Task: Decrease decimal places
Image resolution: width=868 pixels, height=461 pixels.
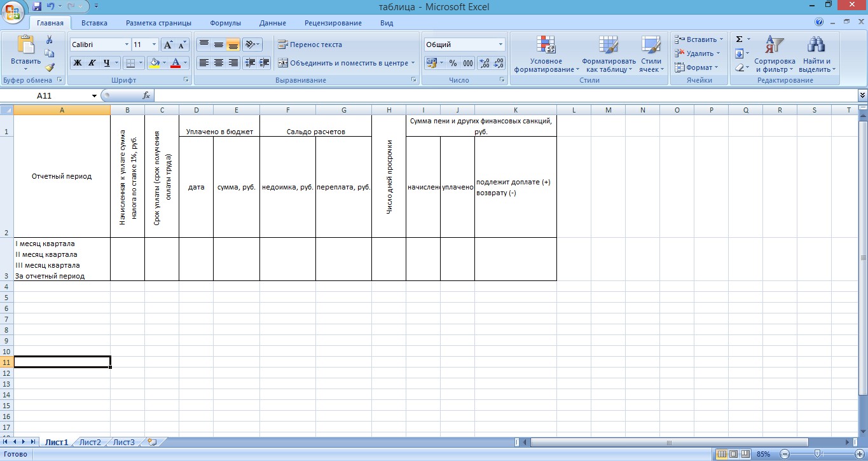Action: pyautogui.click(x=499, y=63)
